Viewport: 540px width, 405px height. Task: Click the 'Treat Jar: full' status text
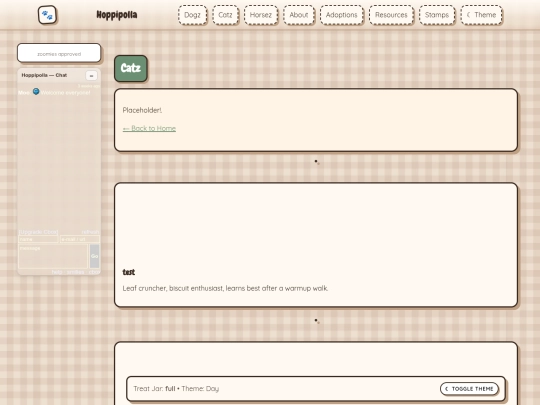(154, 388)
